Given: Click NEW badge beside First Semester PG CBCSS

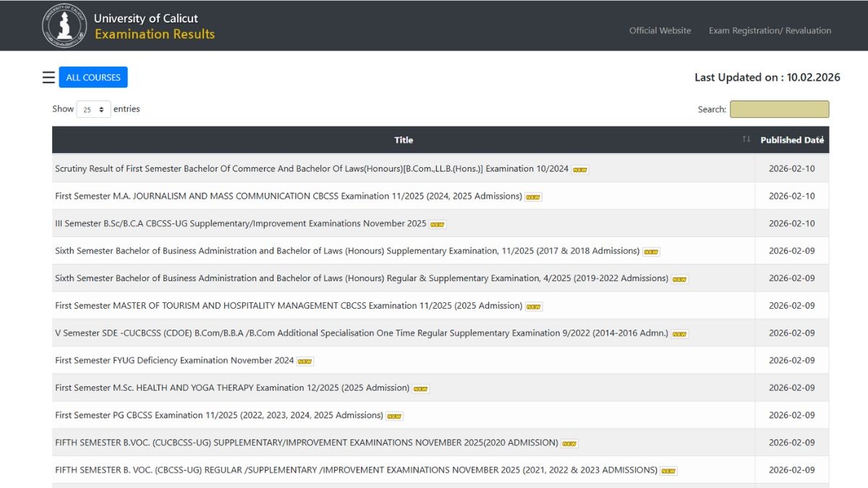Looking at the screenshot, I should 394,416.
